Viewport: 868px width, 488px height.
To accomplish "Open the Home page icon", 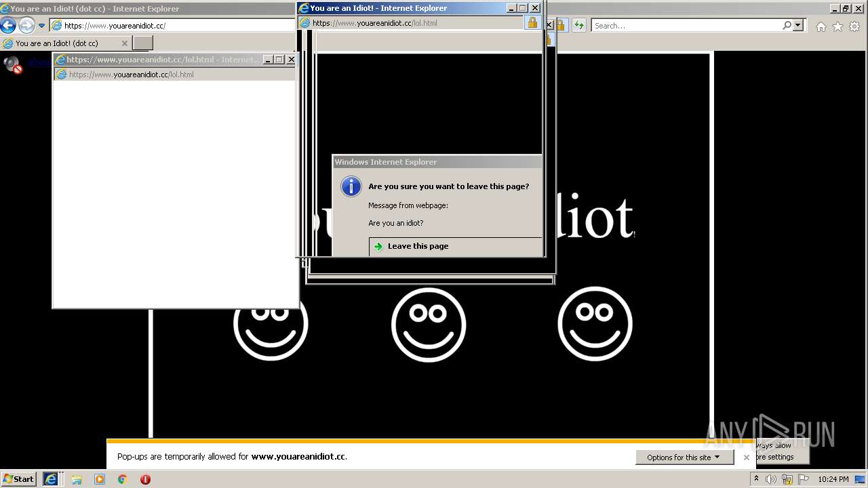I will point(821,26).
